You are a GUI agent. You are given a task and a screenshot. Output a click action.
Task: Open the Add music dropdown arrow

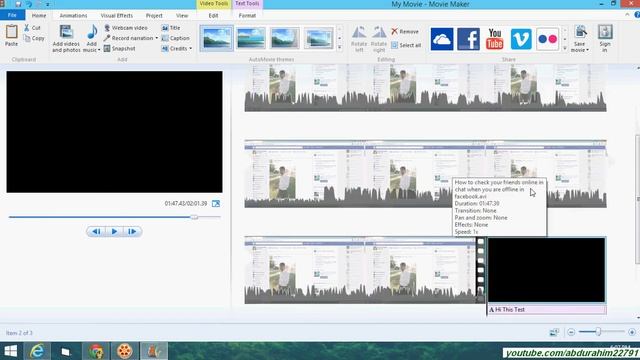pyautogui.click(x=99, y=50)
